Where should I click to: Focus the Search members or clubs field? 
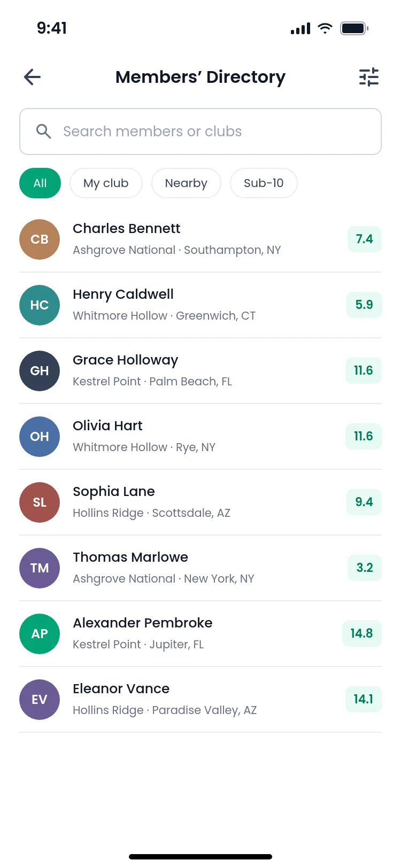click(x=200, y=131)
